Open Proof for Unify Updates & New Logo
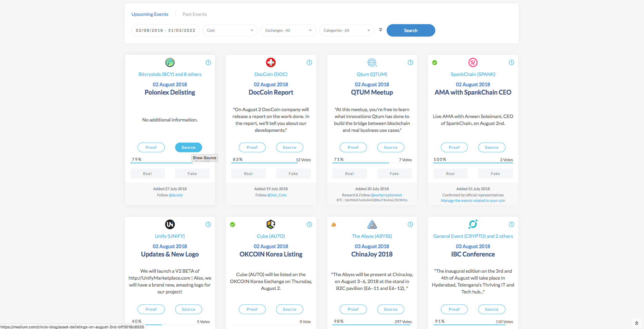Screen dimensions: 644x329 (x=151, y=309)
